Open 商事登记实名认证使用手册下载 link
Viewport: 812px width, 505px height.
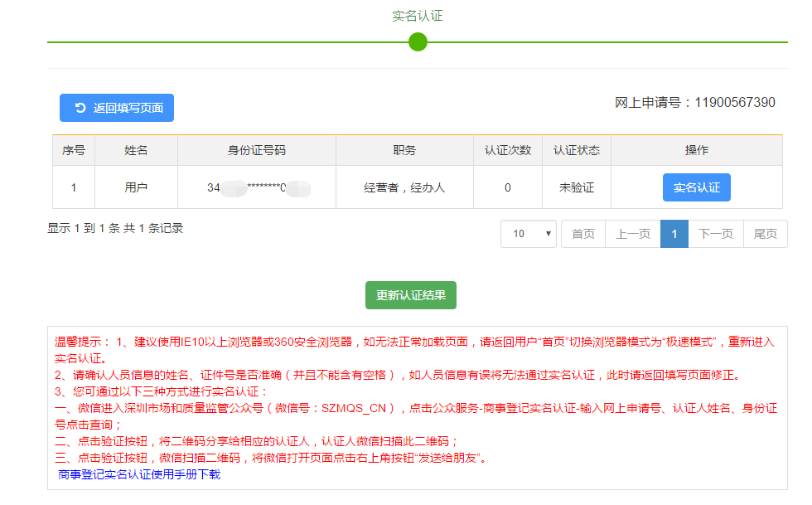(139, 474)
